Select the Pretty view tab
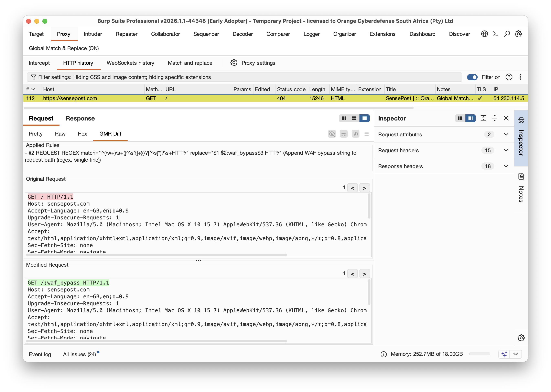This screenshot has width=551, height=392. click(35, 134)
